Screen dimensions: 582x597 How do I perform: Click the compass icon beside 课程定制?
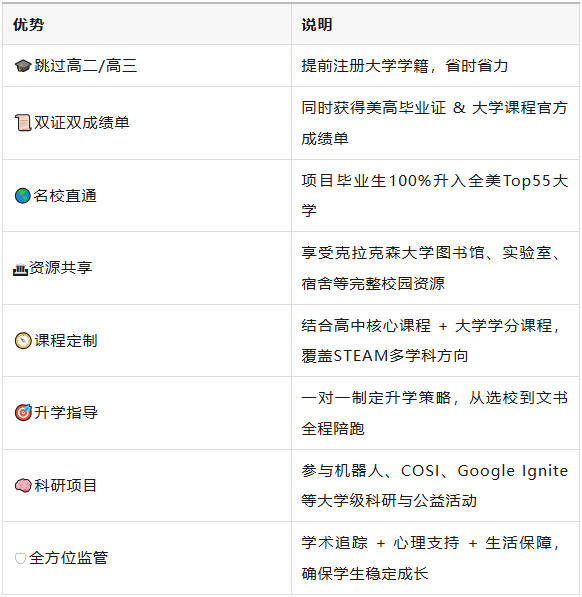pyautogui.click(x=23, y=341)
